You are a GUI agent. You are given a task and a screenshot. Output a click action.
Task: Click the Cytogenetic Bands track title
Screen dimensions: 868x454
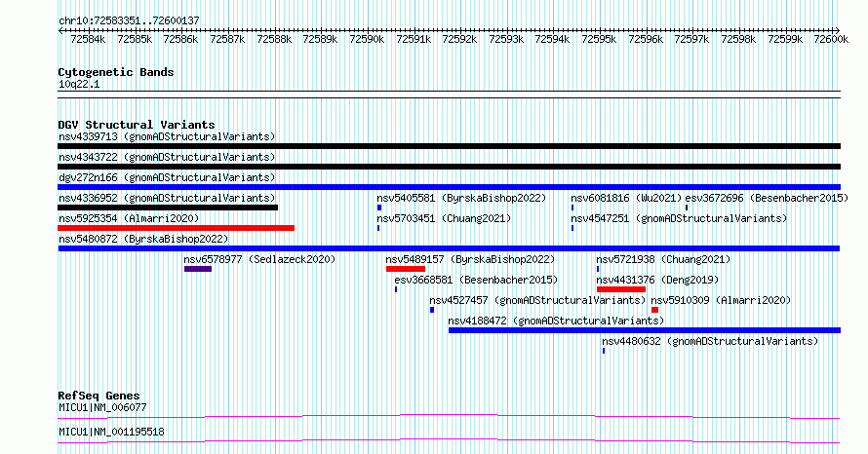(x=116, y=72)
